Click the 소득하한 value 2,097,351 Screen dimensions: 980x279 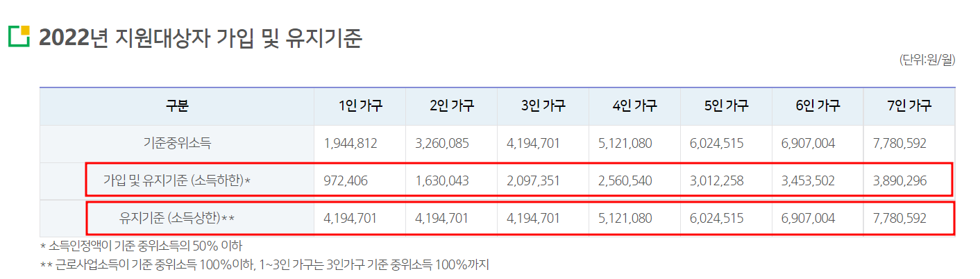coord(534,180)
